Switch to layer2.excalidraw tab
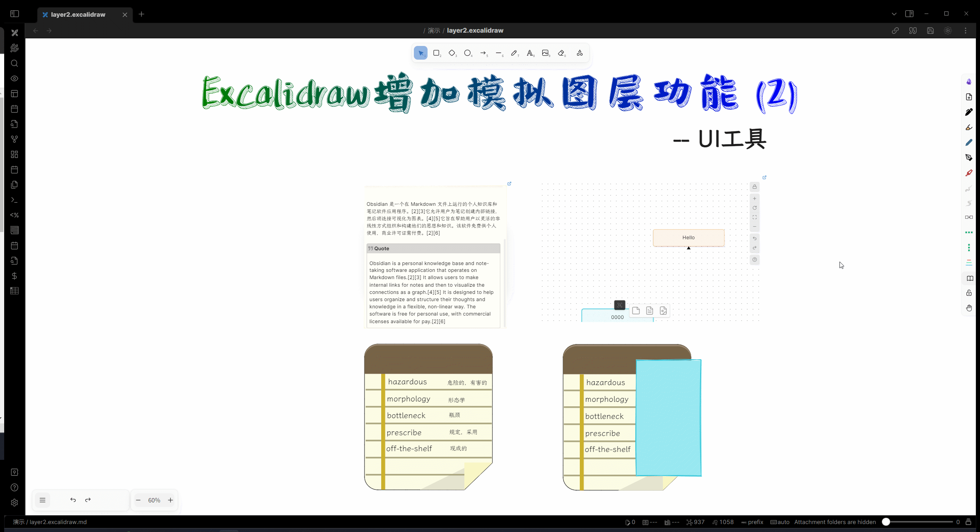The width and height of the screenshot is (980, 532). click(x=78, y=14)
